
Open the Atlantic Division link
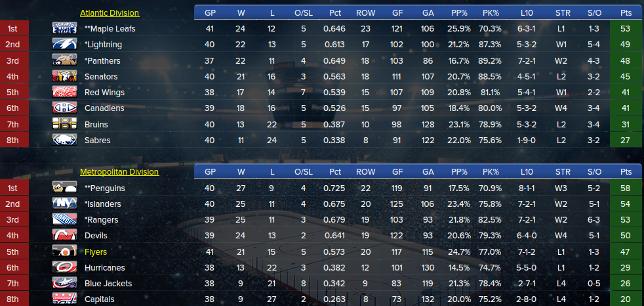click(x=110, y=13)
